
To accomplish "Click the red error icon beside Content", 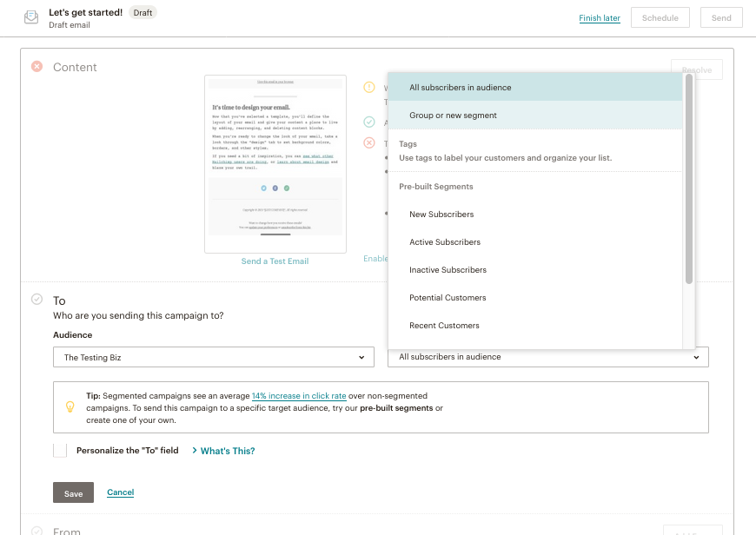I will pyautogui.click(x=36, y=67).
